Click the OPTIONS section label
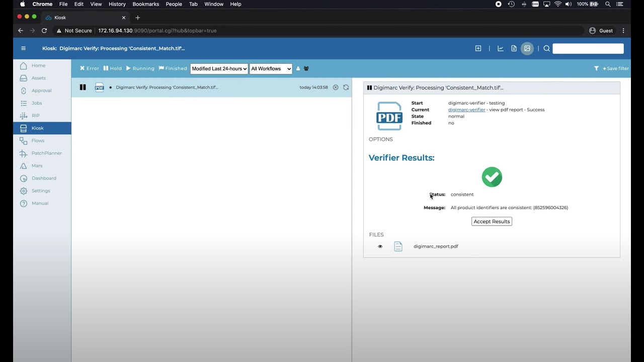This screenshot has height=362, width=644. pos(381,139)
